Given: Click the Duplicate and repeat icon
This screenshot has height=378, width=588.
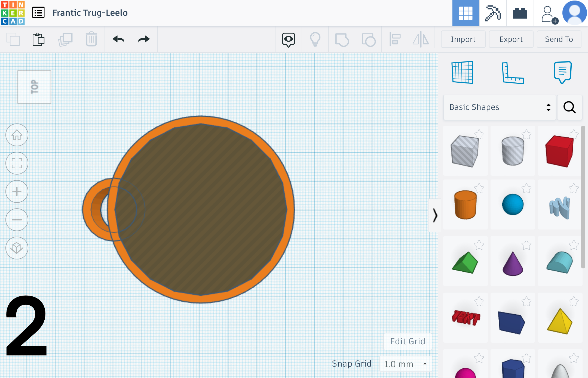Looking at the screenshot, I should [x=65, y=39].
